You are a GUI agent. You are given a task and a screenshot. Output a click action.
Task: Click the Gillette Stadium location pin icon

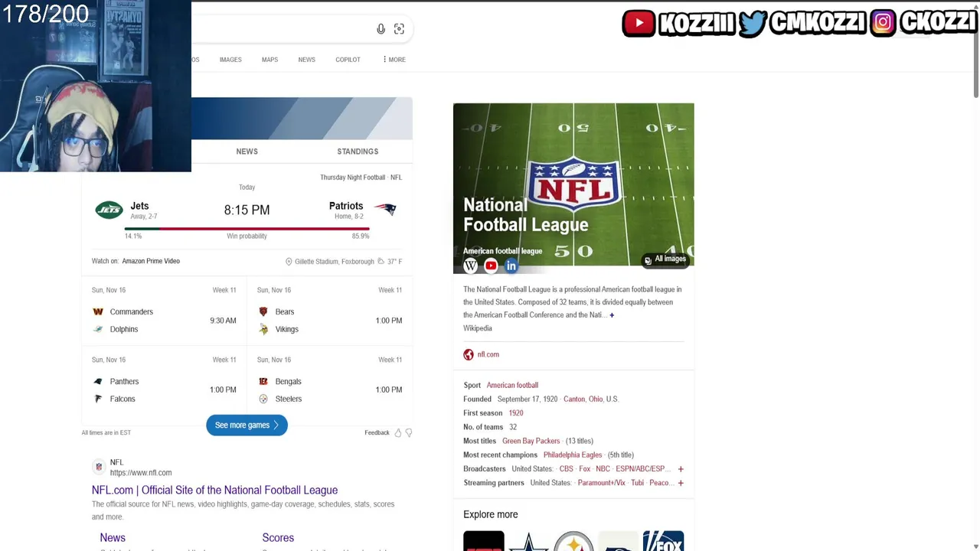click(x=289, y=262)
